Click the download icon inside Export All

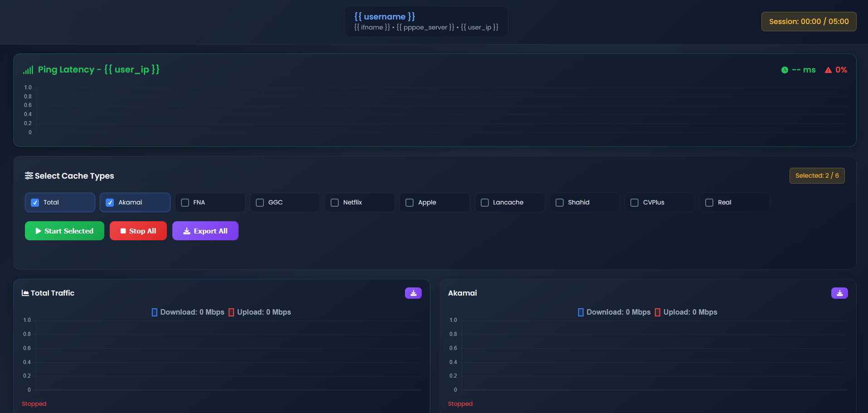pyautogui.click(x=186, y=231)
